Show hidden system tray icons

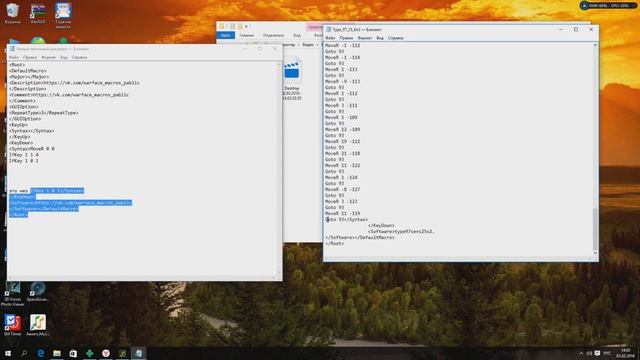coord(580,353)
